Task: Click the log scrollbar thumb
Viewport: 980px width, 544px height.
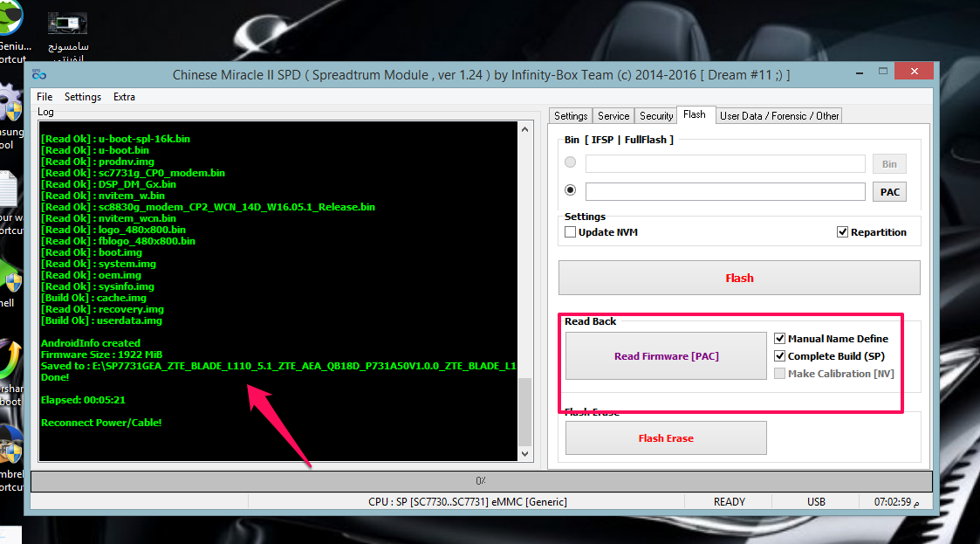Action: pyautogui.click(x=525, y=411)
